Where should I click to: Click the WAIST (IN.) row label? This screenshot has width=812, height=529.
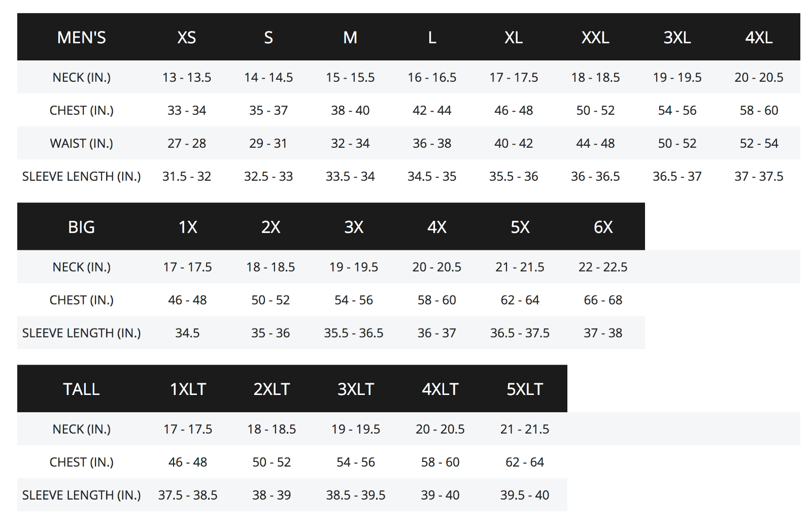click(81, 143)
